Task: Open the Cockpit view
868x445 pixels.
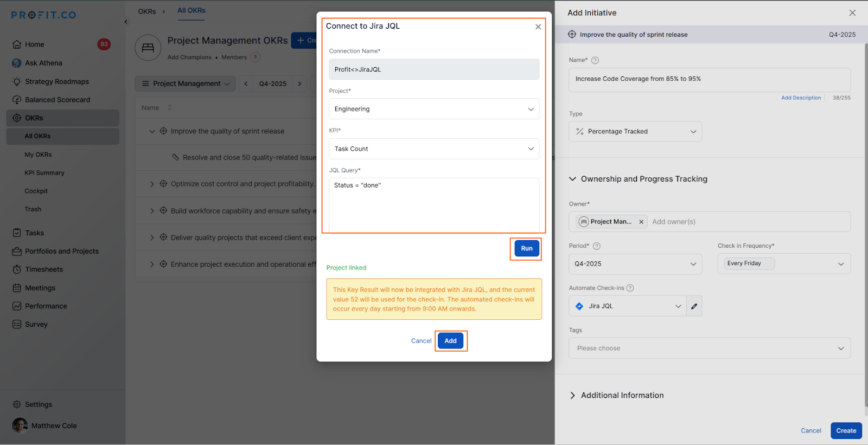Action: pyautogui.click(x=36, y=191)
